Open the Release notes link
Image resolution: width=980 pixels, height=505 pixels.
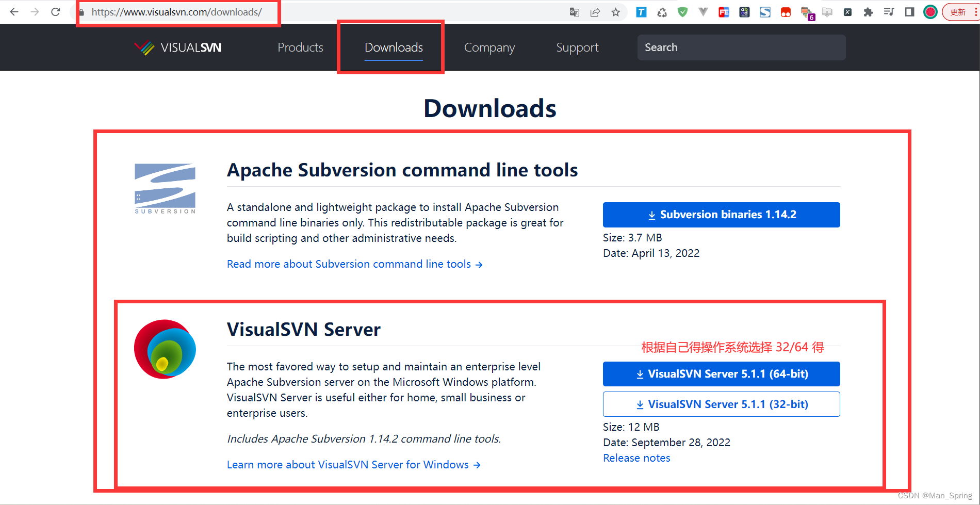pos(636,458)
